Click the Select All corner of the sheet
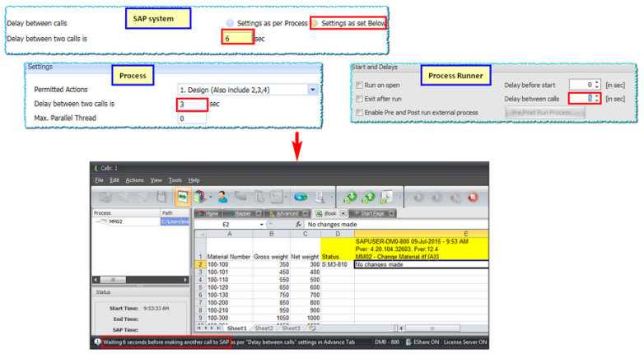 click(200, 233)
